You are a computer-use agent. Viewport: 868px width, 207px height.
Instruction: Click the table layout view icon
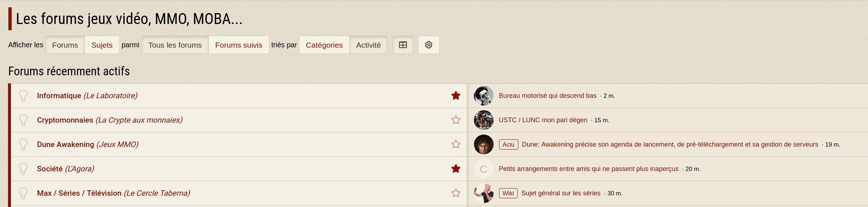(x=403, y=45)
